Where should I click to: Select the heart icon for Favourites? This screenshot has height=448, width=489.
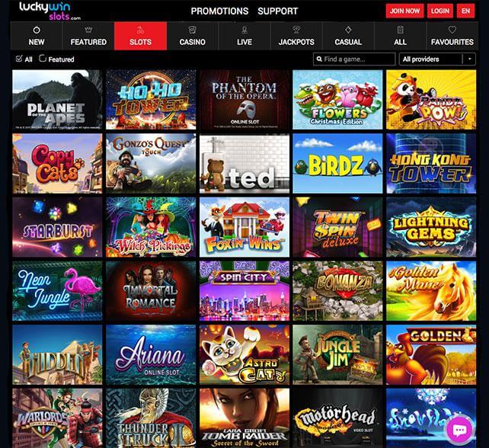[x=452, y=30]
